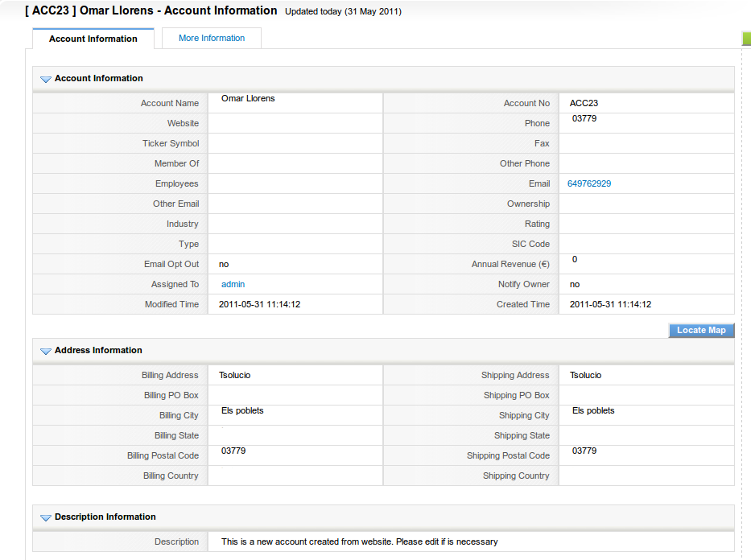The image size is (751, 560).
Task: Click the Phone field value 03779
Action: coord(584,119)
